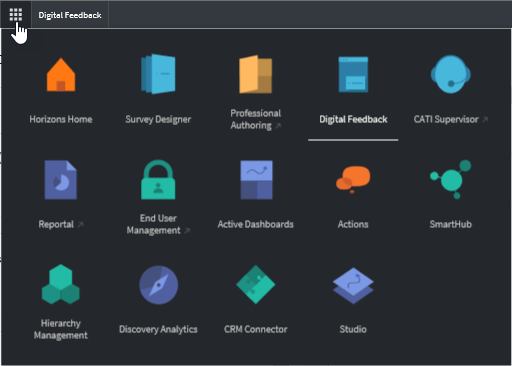The image size is (512, 366).
Task: Click external-link arrow beside Reportal
Action: [x=80, y=225]
